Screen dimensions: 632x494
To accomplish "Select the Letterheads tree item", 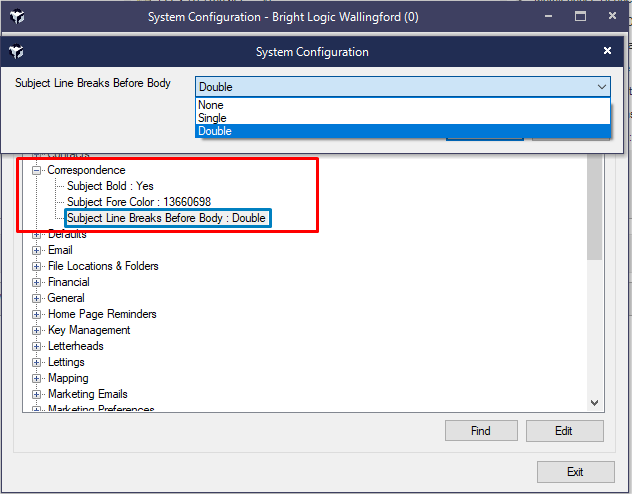I will pyautogui.click(x=75, y=346).
